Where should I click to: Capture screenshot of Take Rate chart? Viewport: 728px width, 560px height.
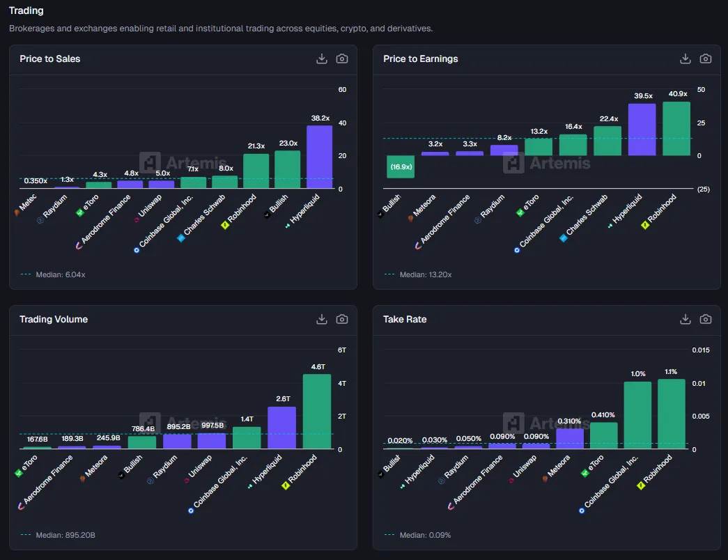706,319
